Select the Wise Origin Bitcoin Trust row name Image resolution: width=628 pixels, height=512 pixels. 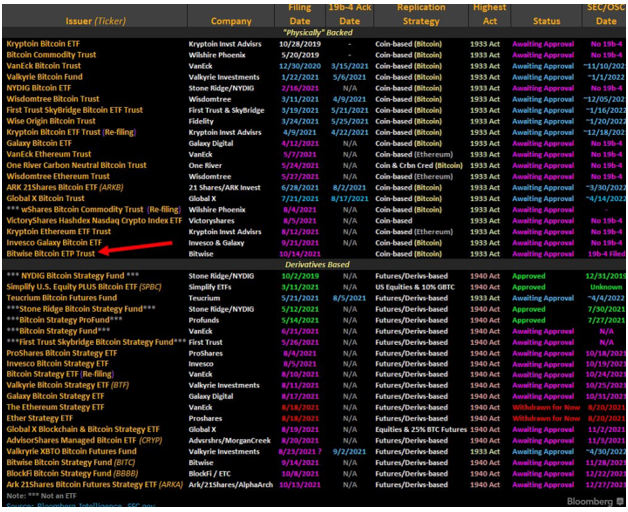(51, 121)
